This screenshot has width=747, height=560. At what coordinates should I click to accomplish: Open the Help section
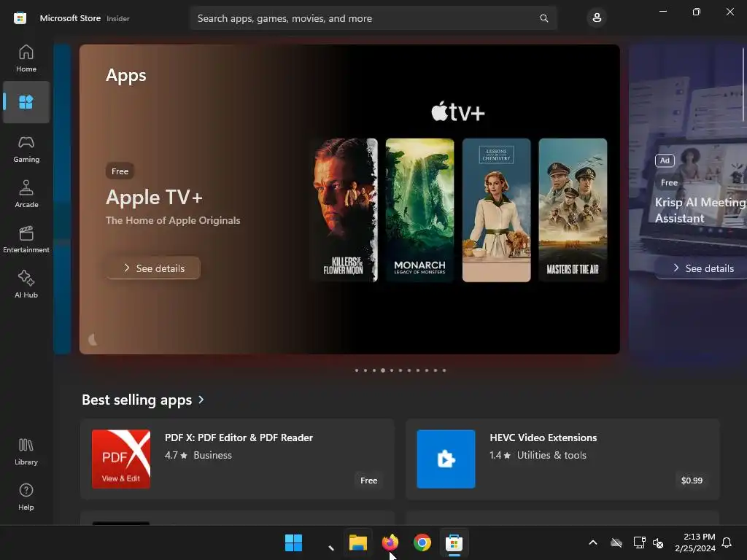coord(26,497)
